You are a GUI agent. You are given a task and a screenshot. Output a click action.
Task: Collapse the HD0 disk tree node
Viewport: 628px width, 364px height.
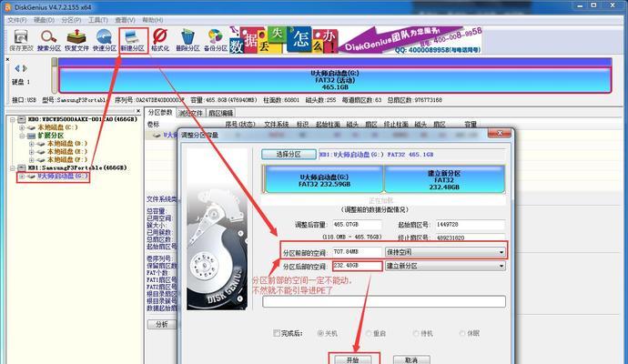[13, 119]
